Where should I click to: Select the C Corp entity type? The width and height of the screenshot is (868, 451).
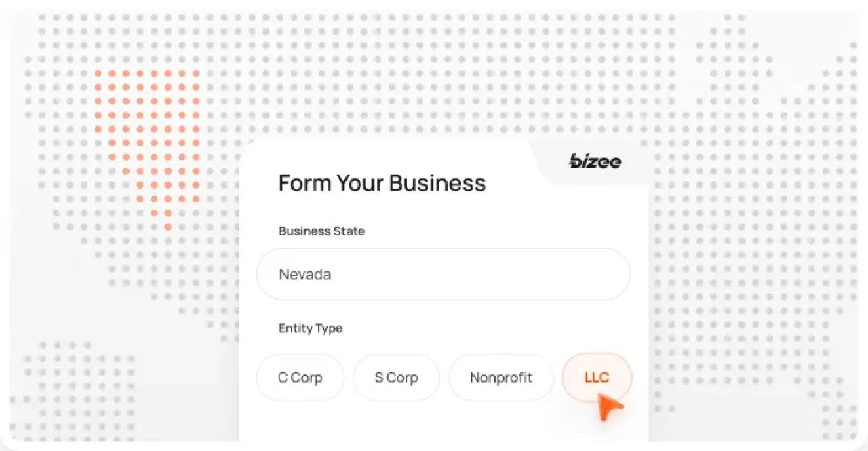click(x=300, y=378)
